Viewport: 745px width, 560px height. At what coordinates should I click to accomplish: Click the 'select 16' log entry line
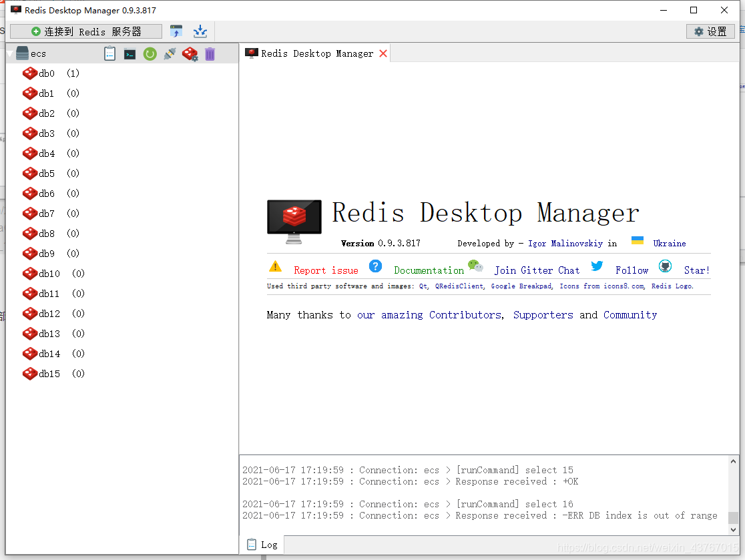click(x=408, y=504)
